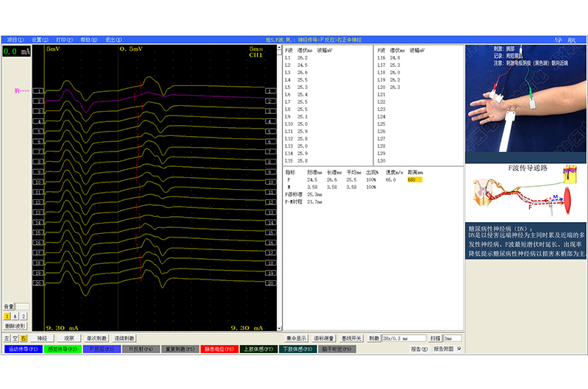Select the 左 side toggle
The height and width of the screenshot is (389, 588).
click(7, 338)
